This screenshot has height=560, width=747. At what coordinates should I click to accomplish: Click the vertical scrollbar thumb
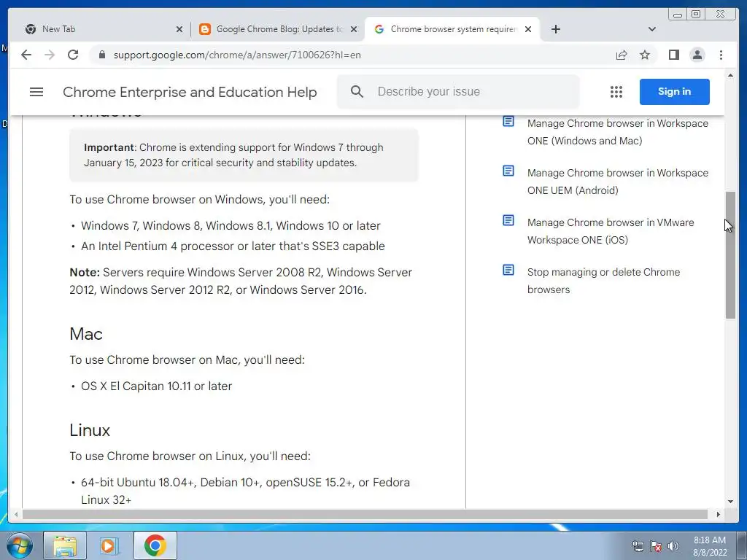point(730,254)
